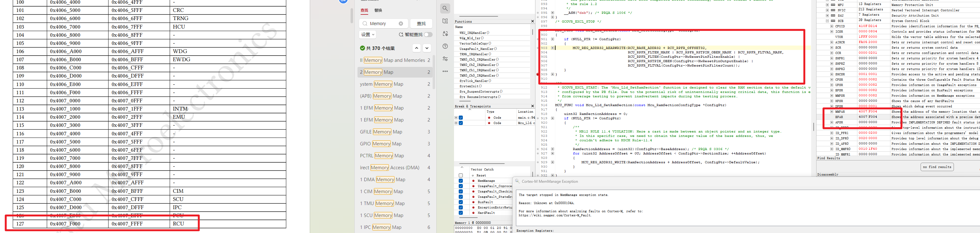Switch to the Replace (替换) tab
Viewport: 980px width, 233px height.
pyautogui.click(x=378, y=10)
